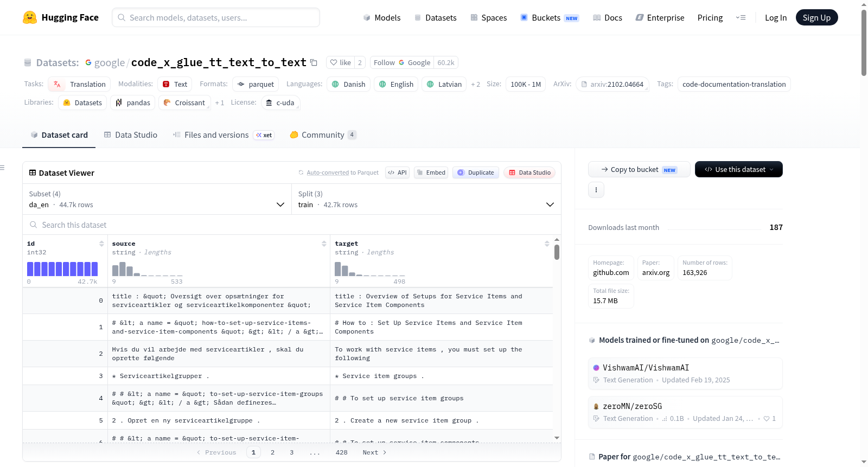Open the Pricing link
Screen dimensions: 868x467
click(x=710, y=17)
